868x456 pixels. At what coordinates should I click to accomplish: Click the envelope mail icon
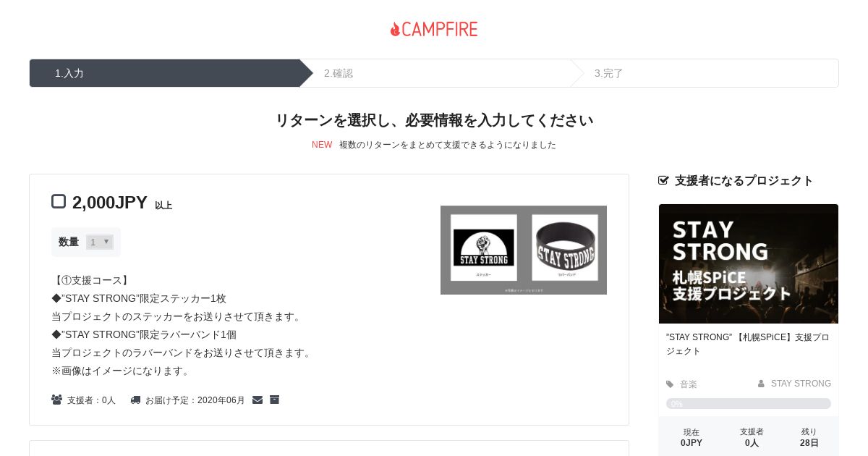click(x=258, y=400)
